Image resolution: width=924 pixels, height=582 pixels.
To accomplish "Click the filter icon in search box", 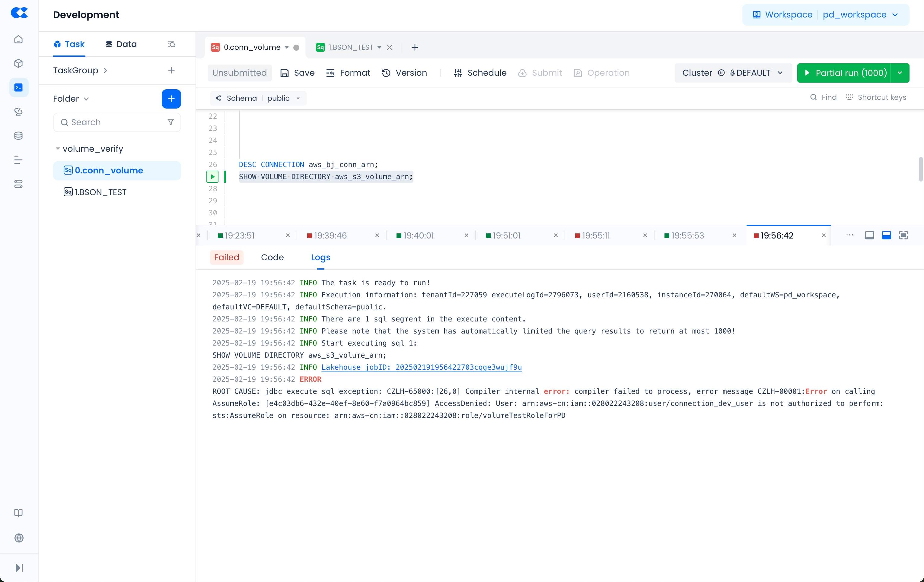I will click(x=171, y=122).
